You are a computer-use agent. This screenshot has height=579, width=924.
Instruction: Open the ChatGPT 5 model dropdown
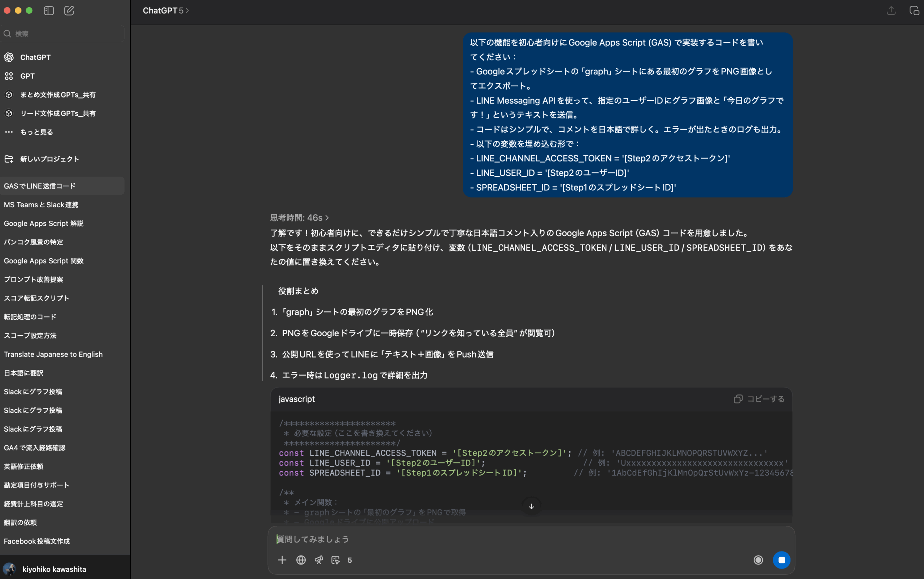click(x=166, y=10)
